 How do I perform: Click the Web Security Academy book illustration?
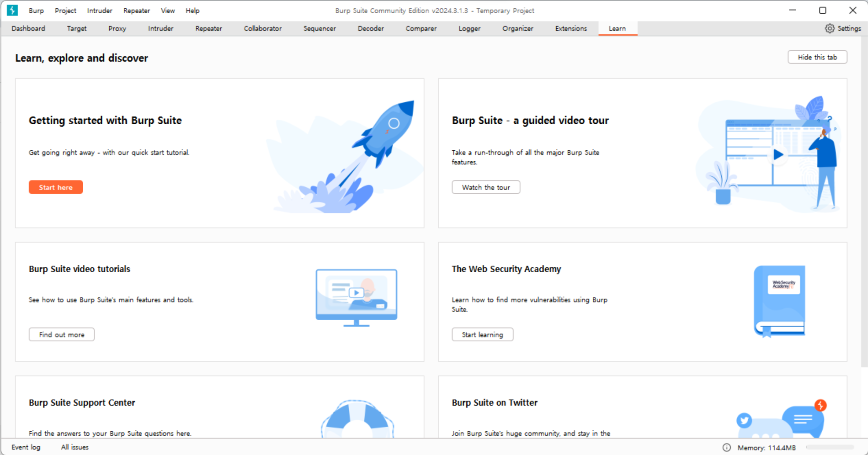coord(779,302)
